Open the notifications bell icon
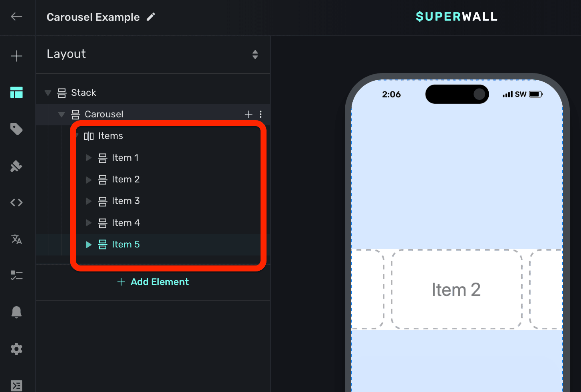The image size is (581, 392). click(16, 312)
